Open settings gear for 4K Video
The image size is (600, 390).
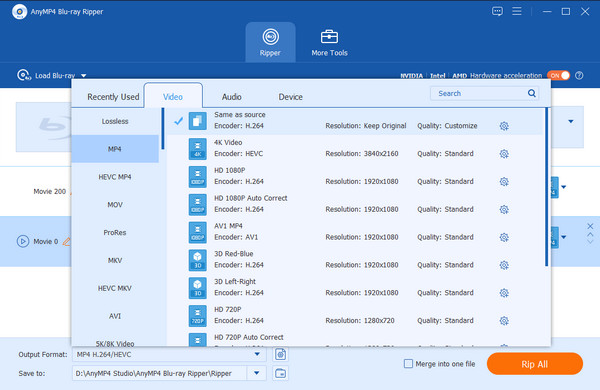(504, 154)
